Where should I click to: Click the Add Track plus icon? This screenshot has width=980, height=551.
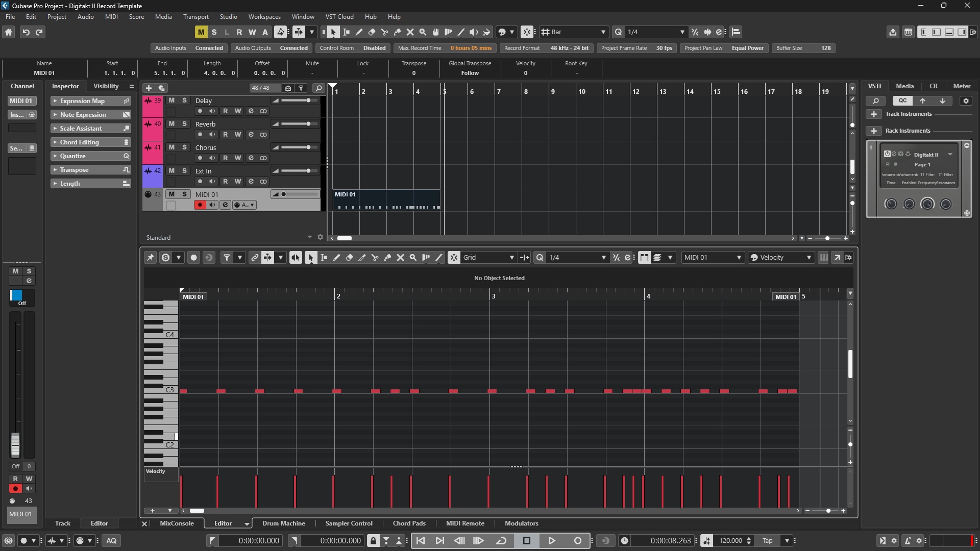pyautogui.click(x=149, y=88)
